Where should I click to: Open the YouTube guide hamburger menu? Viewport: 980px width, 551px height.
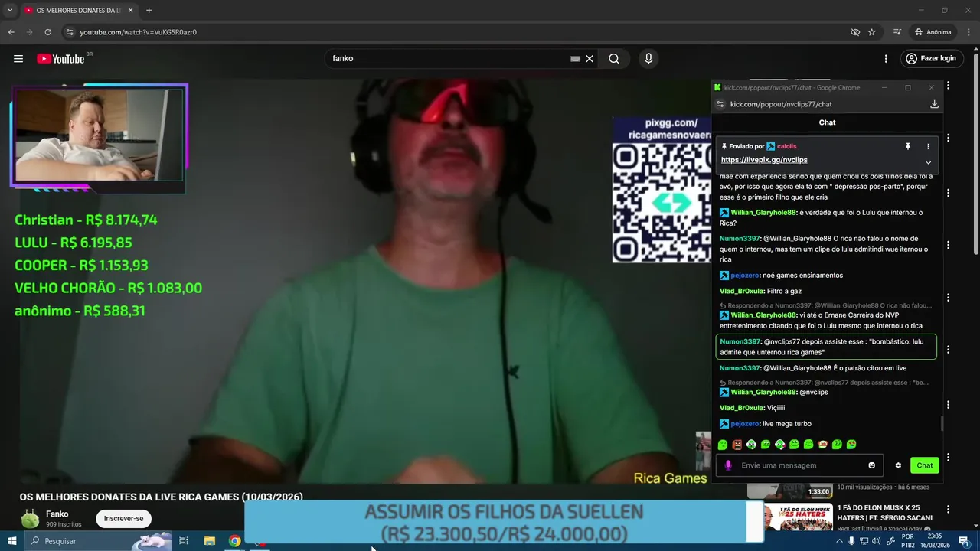pos(18,59)
